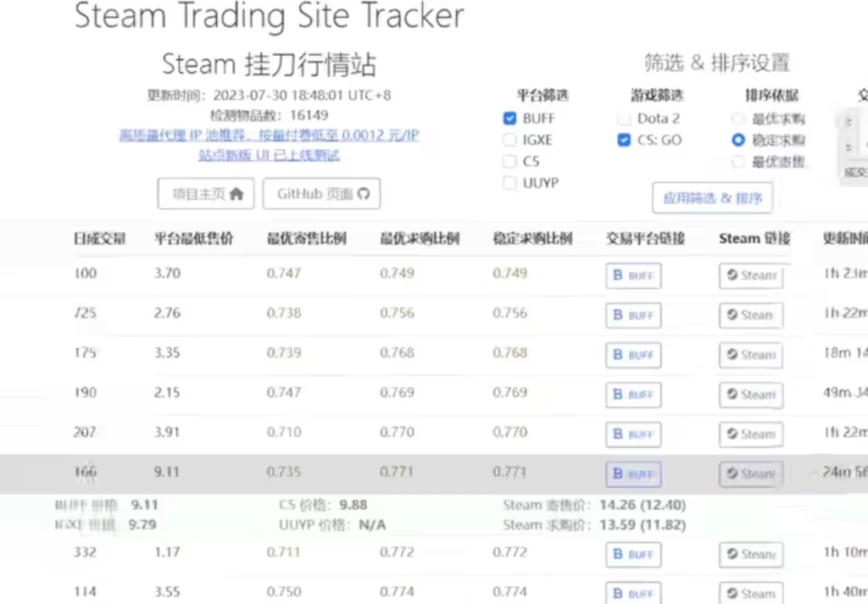Select the third sort-by radio option
The width and height of the screenshot is (868, 604).
pos(738,162)
